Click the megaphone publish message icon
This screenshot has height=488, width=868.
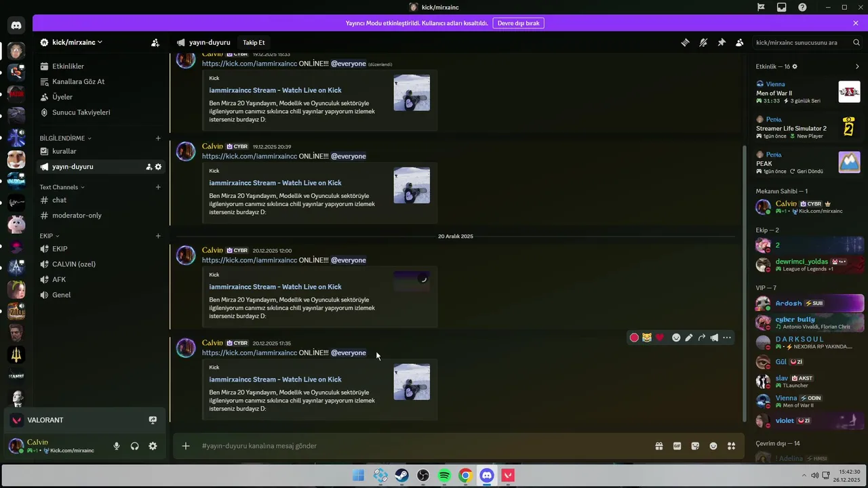714,338
